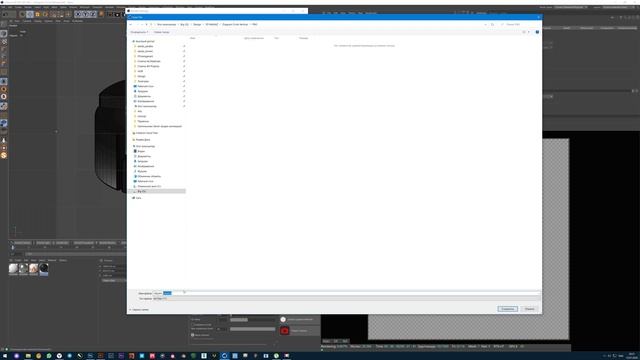Viewport: 640px width, 360px height.
Task: Adjust the lower slider behind dialog
Action: click(253, 329)
